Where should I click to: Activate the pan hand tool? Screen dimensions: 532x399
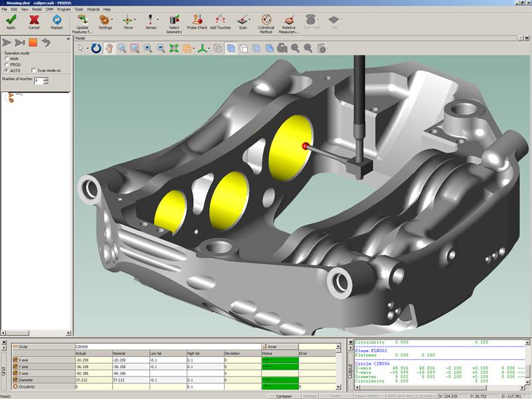[109, 48]
